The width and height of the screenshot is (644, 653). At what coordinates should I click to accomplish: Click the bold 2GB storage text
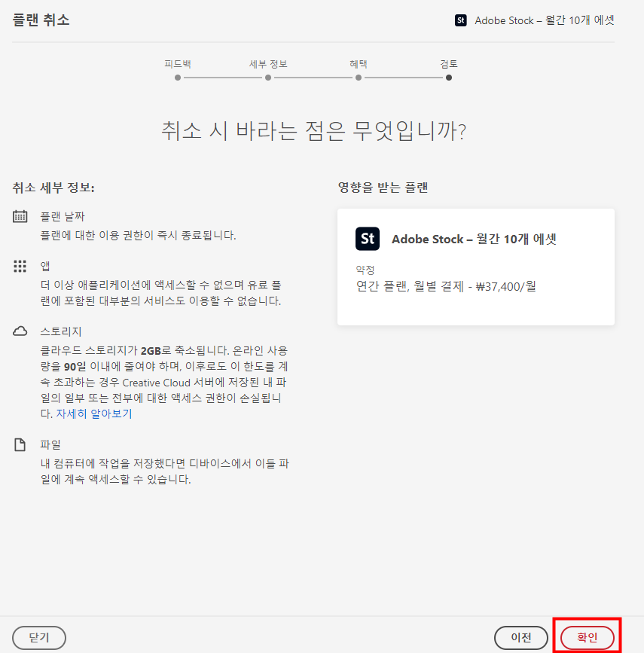click(151, 351)
